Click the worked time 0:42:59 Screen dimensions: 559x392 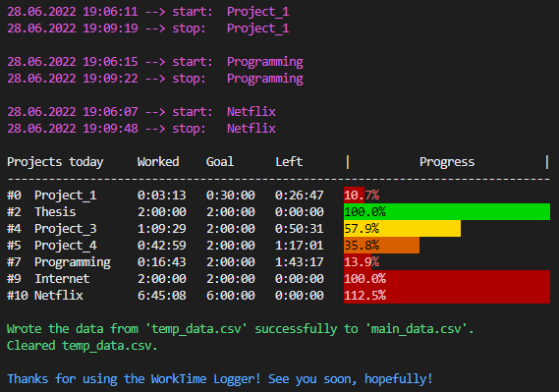(x=162, y=246)
